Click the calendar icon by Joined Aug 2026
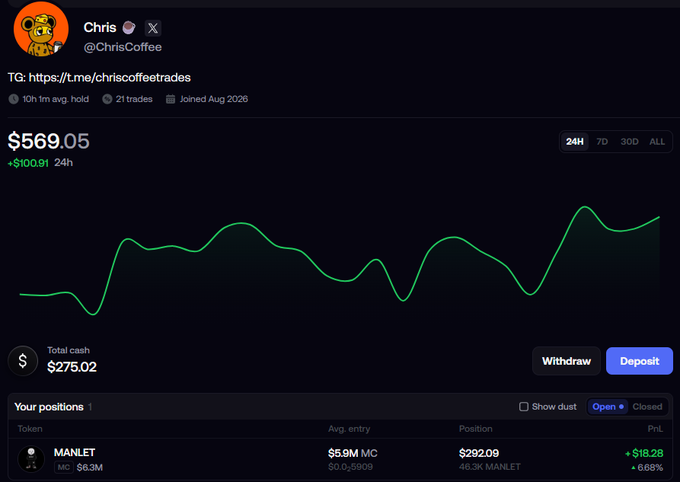 point(170,99)
